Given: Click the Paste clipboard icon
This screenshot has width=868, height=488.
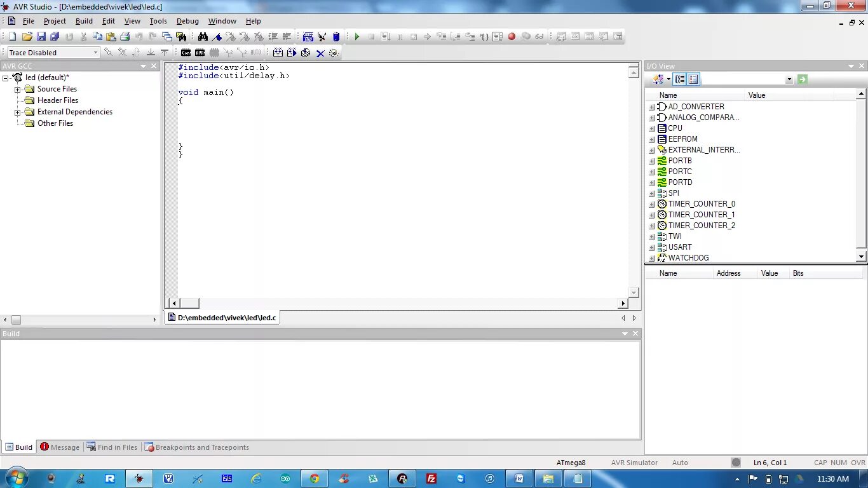Looking at the screenshot, I should (x=111, y=37).
